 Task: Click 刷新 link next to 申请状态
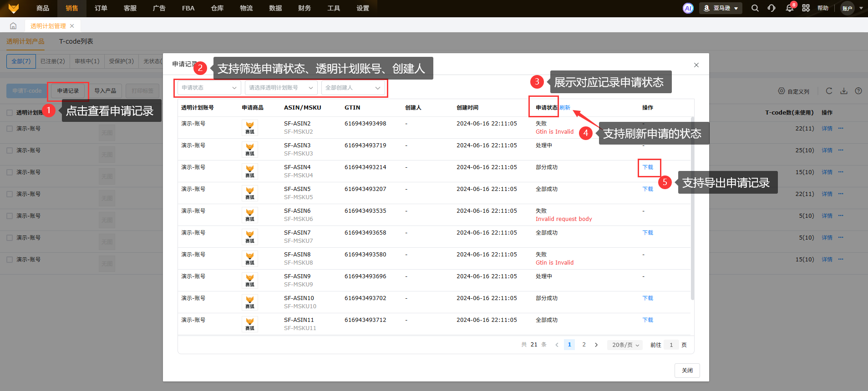565,108
